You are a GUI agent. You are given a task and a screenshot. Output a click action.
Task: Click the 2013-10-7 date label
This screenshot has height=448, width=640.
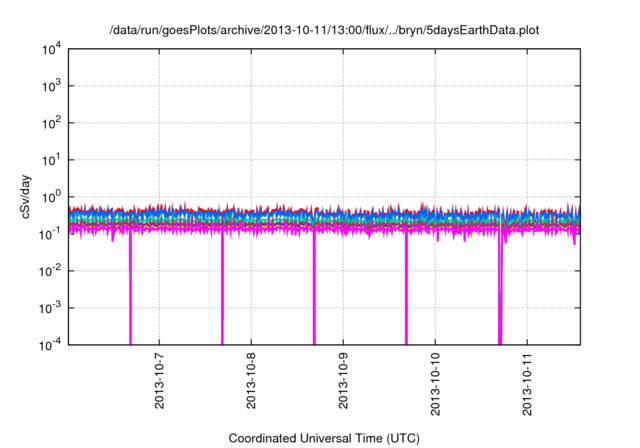pyautogui.click(x=159, y=381)
